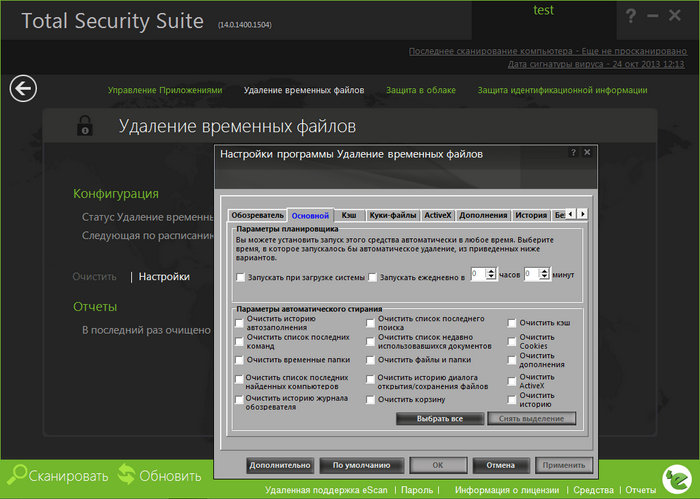
Task: Switch to the Обозреватель tab
Action: pyautogui.click(x=257, y=215)
